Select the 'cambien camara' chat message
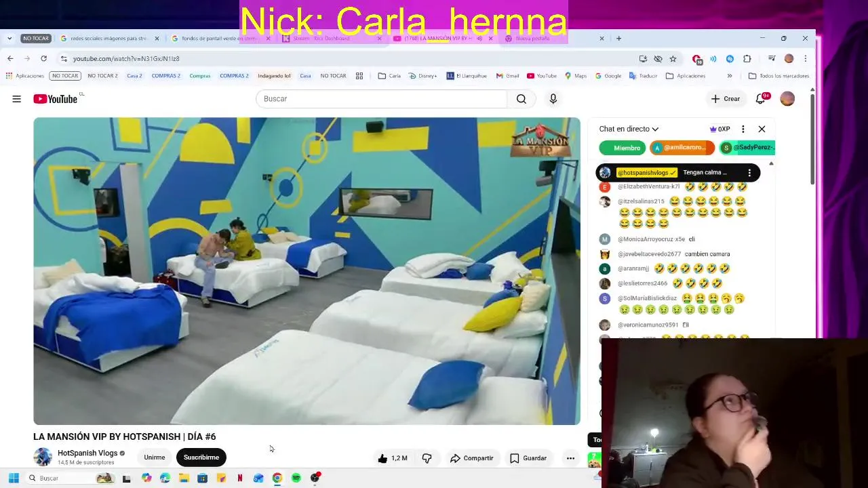Image resolution: width=868 pixels, height=488 pixels. [707, 254]
